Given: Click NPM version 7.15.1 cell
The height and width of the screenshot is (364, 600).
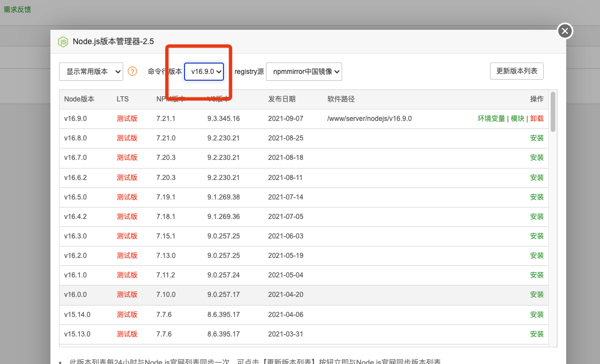Looking at the screenshot, I should tap(166, 236).
